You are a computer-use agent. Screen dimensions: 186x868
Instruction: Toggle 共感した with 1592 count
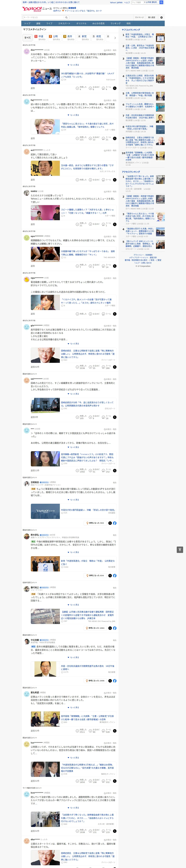(x=81, y=471)
